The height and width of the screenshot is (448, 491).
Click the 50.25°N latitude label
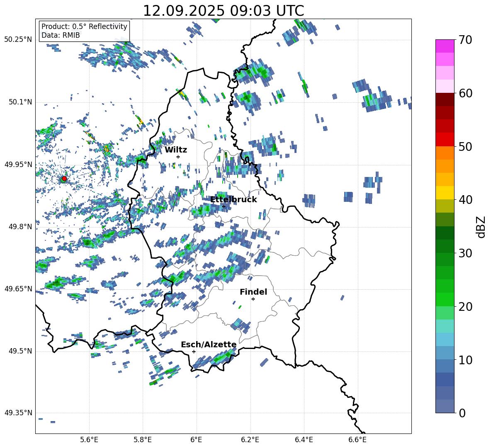click(x=18, y=40)
